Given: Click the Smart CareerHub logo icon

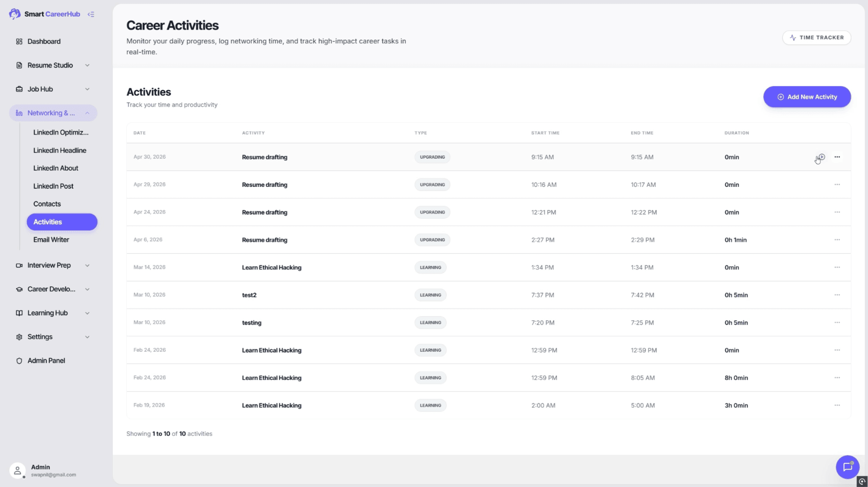Looking at the screenshot, I should 15,14.
